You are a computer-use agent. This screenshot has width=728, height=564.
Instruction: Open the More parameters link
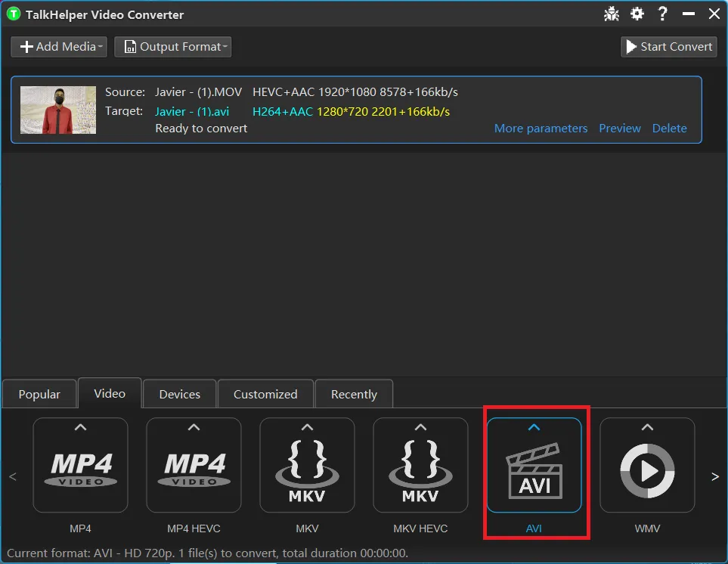[541, 129]
